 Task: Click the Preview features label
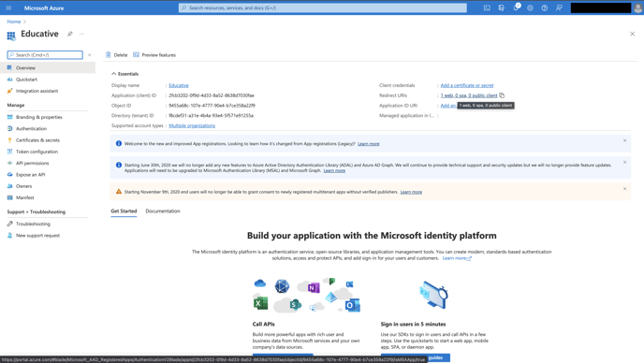158,55
